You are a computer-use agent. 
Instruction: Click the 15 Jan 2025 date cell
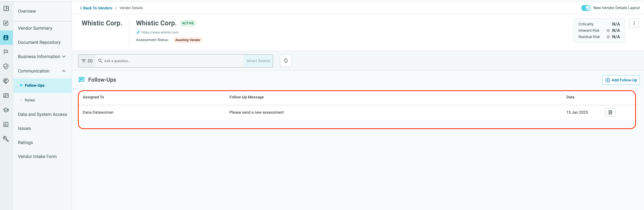[x=577, y=112]
